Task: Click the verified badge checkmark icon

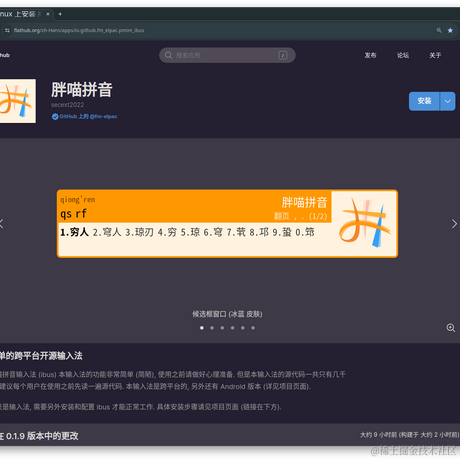Action: [x=55, y=116]
